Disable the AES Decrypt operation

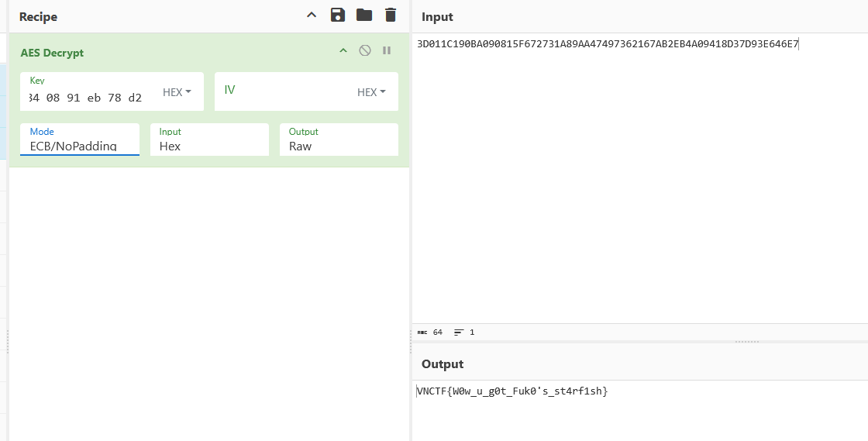tap(364, 51)
